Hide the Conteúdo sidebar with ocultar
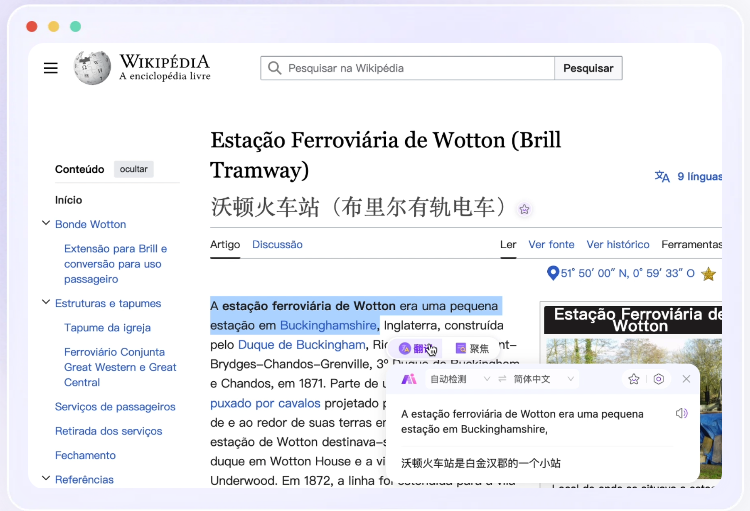Image resolution: width=750 pixels, height=511 pixels. [133, 169]
